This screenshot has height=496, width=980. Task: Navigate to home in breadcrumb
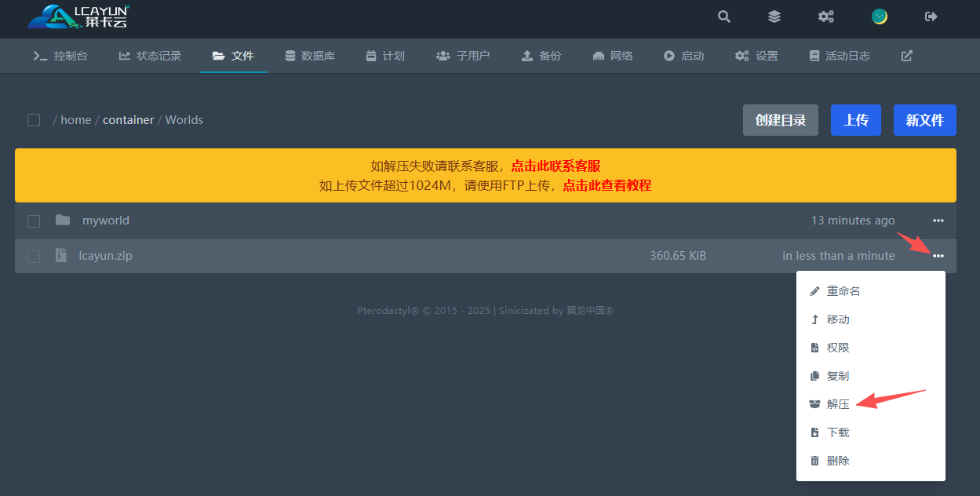[x=76, y=120]
